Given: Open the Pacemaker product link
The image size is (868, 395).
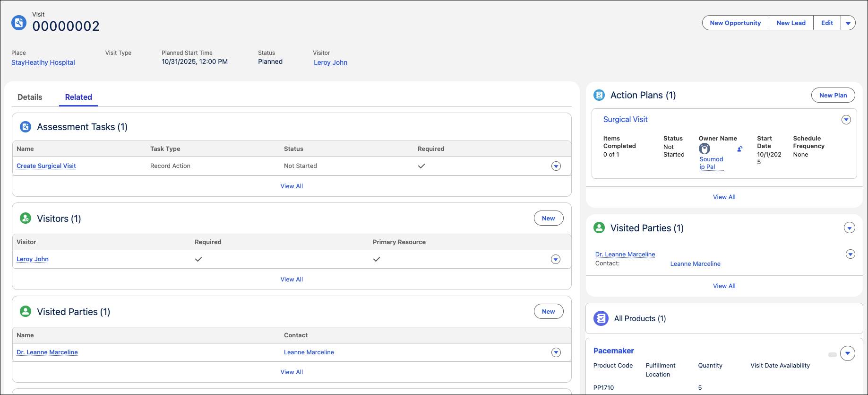Looking at the screenshot, I should click(x=613, y=351).
